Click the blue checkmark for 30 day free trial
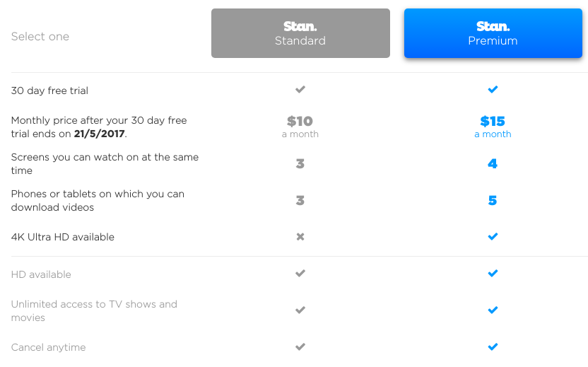Screen dimensions: 588x367 point(493,89)
